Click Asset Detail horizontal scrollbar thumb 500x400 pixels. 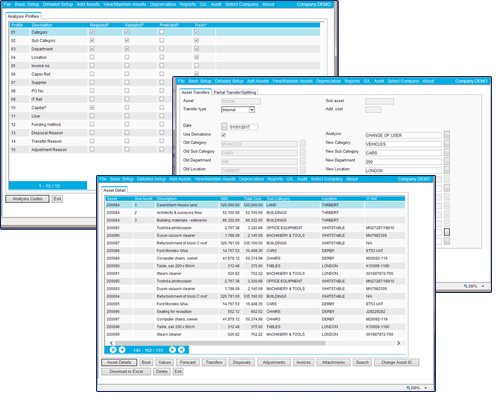click(x=220, y=343)
